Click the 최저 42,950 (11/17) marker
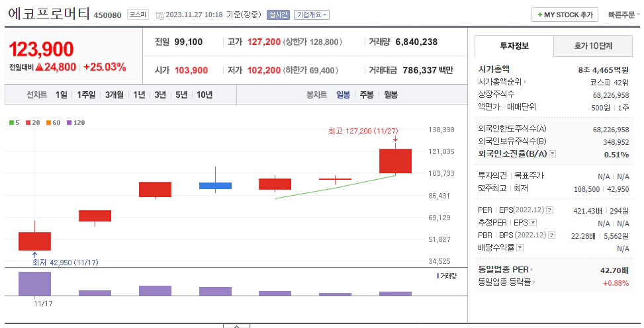 point(66,263)
